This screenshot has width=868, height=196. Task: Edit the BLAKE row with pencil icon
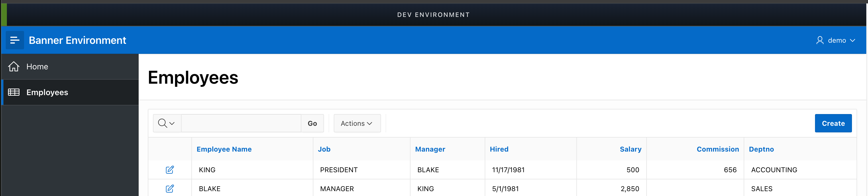[x=170, y=189]
